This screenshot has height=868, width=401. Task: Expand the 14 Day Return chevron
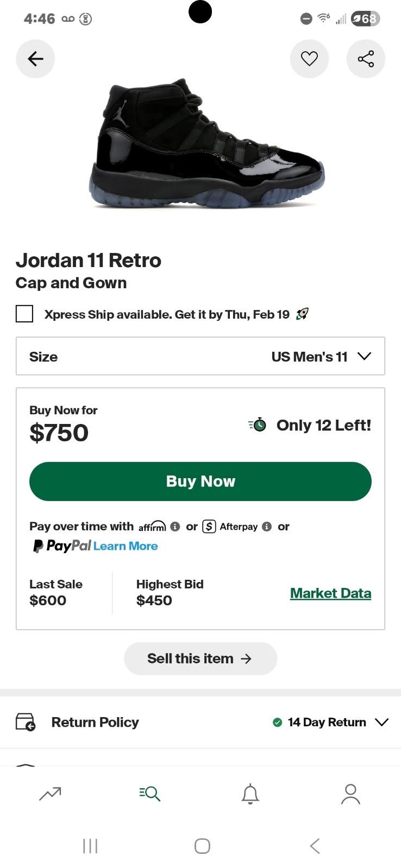382,722
